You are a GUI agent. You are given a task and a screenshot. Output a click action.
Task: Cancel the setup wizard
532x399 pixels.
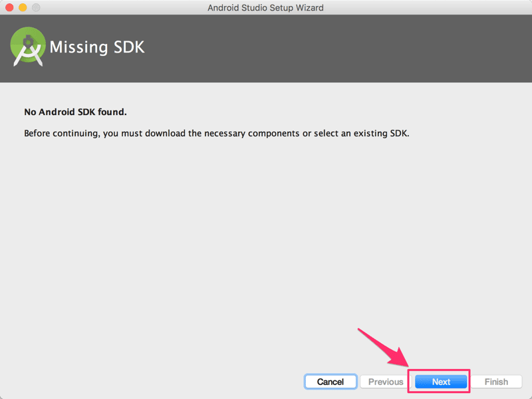(331, 382)
